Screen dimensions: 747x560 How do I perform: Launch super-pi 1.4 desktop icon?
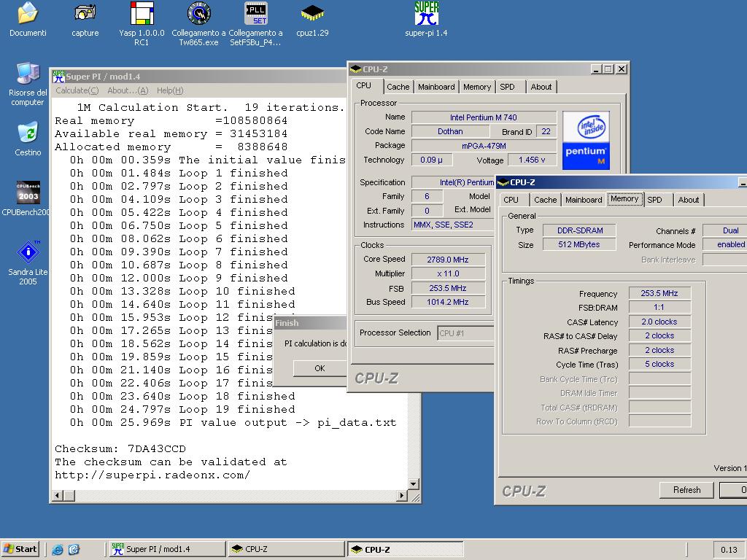pyautogui.click(x=426, y=13)
